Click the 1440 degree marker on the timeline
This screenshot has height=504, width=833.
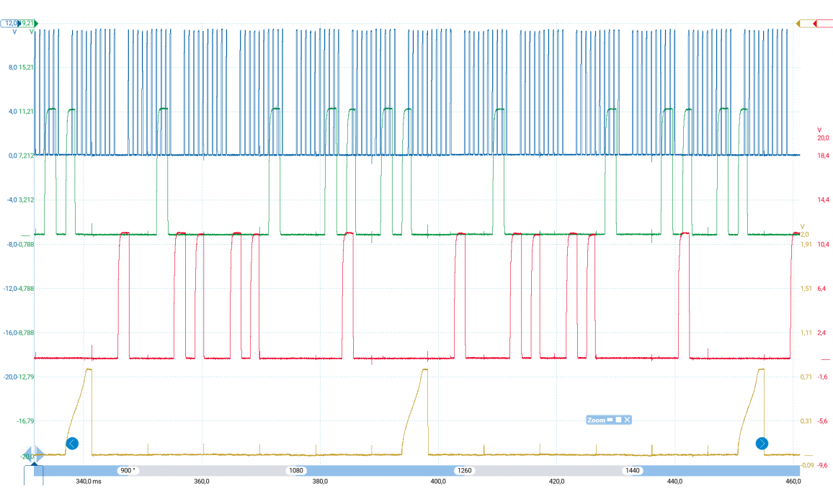coord(632,470)
